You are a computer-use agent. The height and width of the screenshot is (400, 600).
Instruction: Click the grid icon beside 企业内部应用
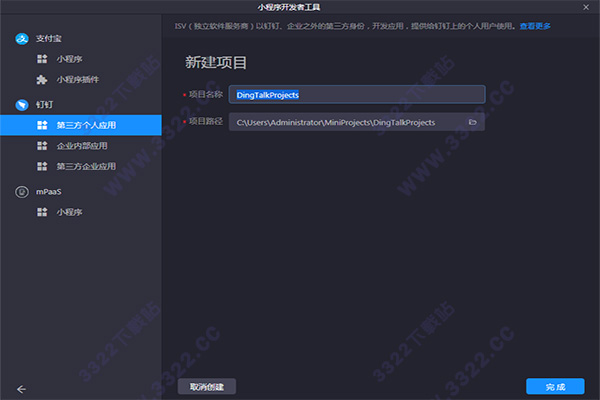coord(42,145)
